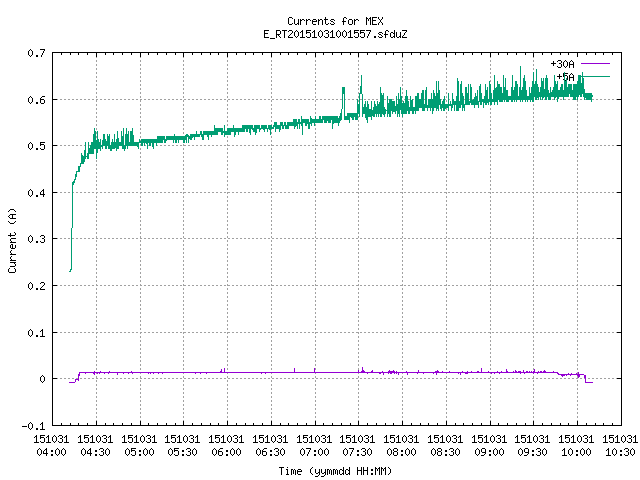The height and width of the screenshot is (480, 640).
Task: Click the y-axis tick value 0.5
Action: point(36,146)
